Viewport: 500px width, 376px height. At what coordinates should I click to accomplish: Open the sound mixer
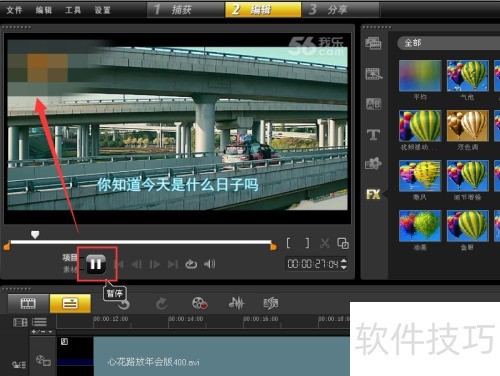[236, 303]
